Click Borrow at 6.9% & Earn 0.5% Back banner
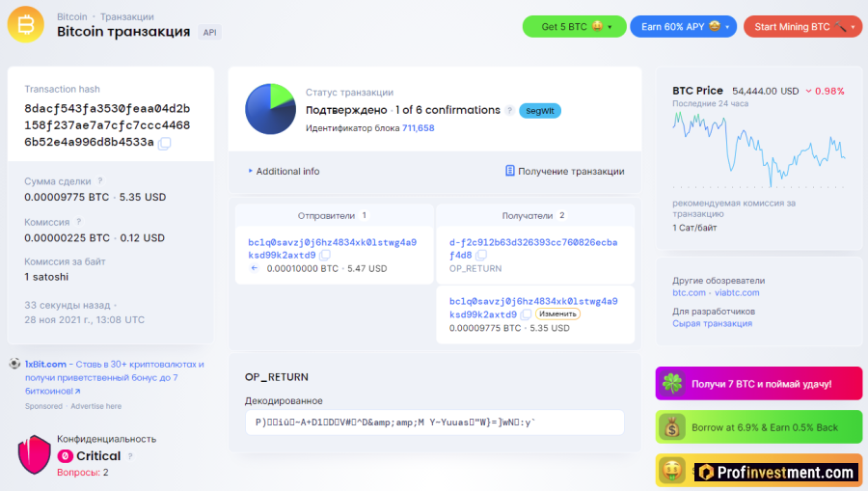868x491 pixels. tap(759, 426)
